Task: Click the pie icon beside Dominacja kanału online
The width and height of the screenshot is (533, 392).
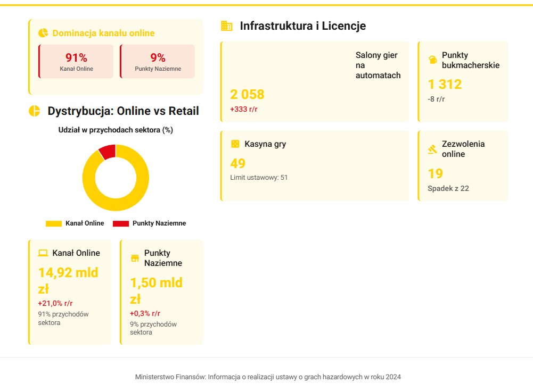Action: coord(44,33)
